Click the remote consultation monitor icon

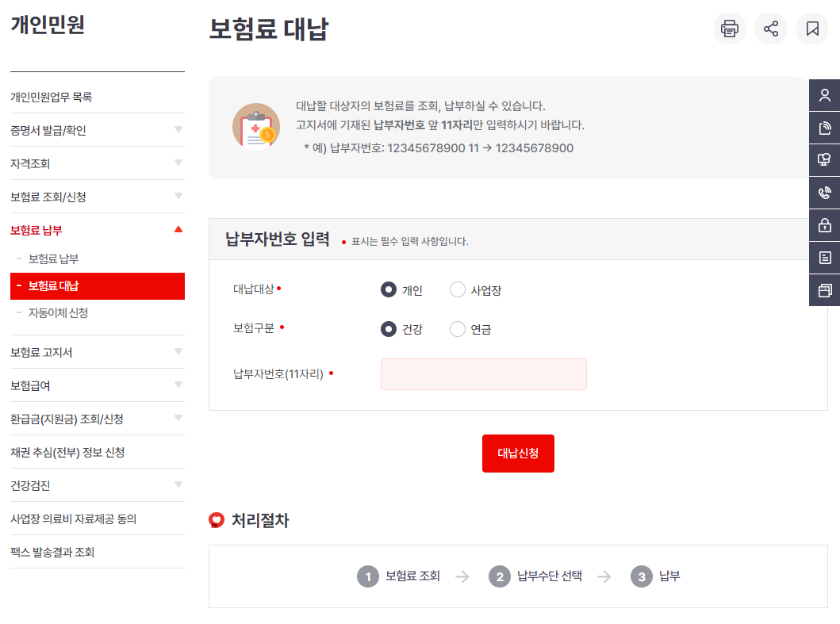coord(825,159)
